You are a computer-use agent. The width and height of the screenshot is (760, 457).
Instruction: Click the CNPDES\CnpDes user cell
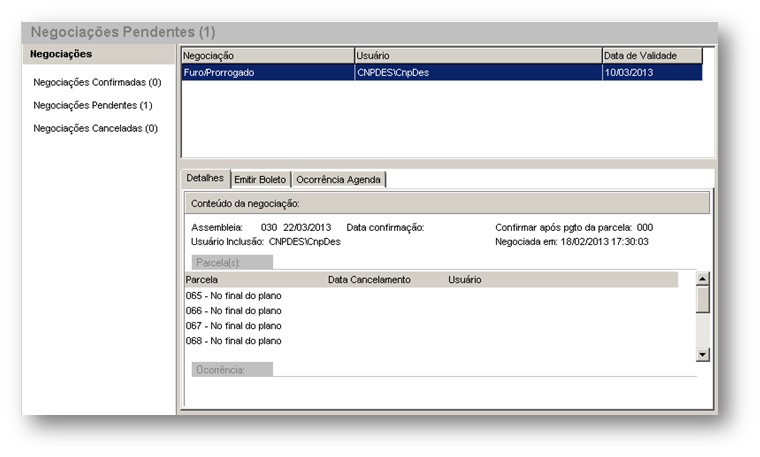coord(478,73)
